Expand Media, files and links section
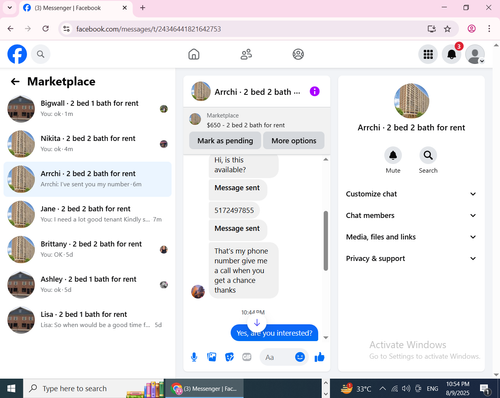 tap(411, 237)
